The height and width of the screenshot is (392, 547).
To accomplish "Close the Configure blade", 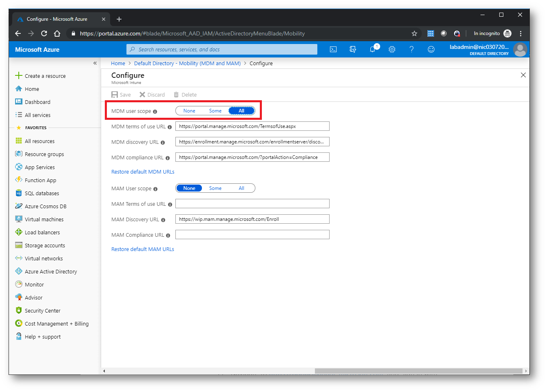I will [x=523, y=75].
